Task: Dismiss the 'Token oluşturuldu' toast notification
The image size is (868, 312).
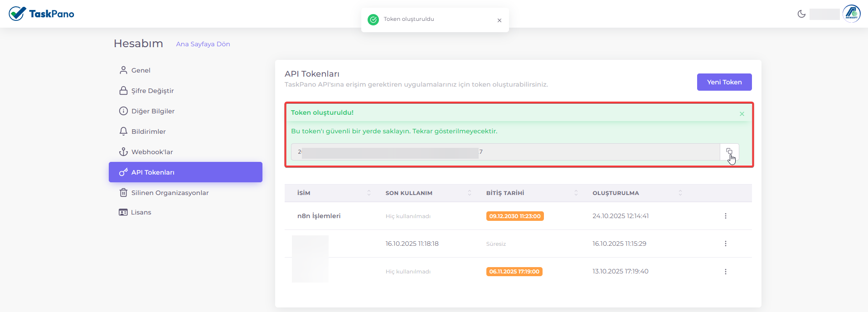Action: 499,20
